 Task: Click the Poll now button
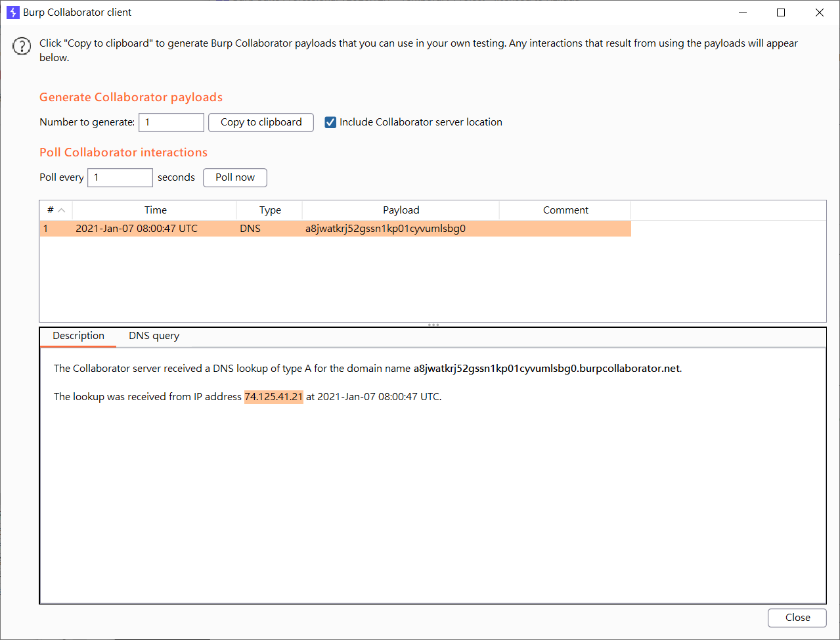point(235,177)
